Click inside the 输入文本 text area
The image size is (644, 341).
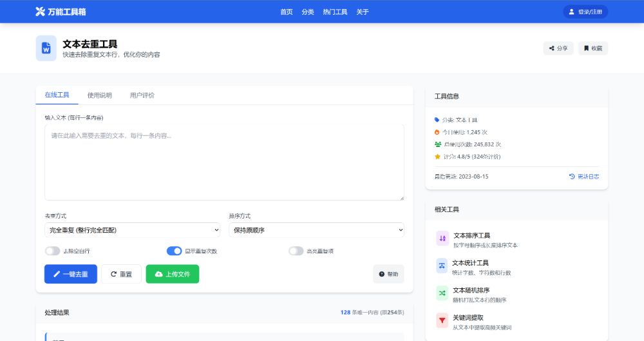(x=224, y=162)
